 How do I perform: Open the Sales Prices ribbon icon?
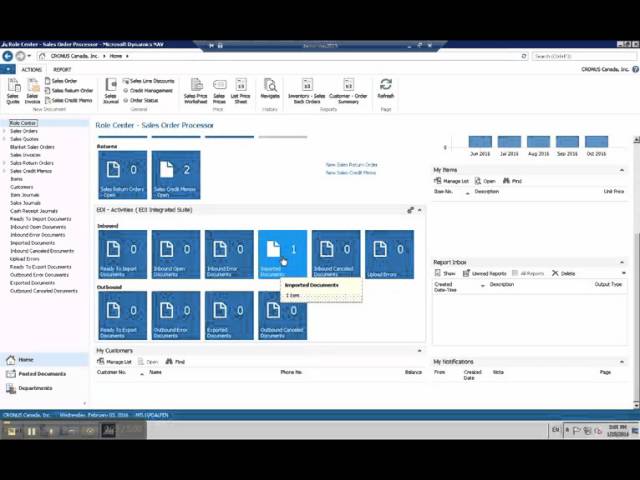click(x=219, y=91)
